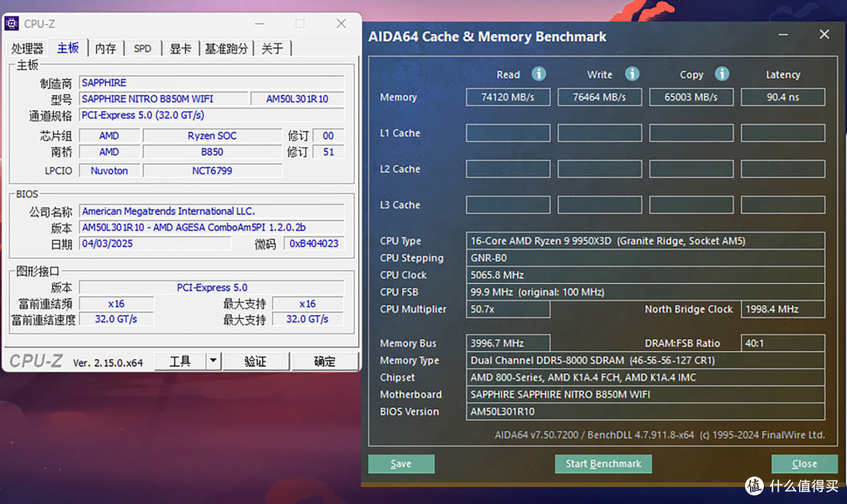Click the Memory Copy value 65003 MB/s
The width and height of the screenshot is (847, 504).
click(x=691, y=97)
